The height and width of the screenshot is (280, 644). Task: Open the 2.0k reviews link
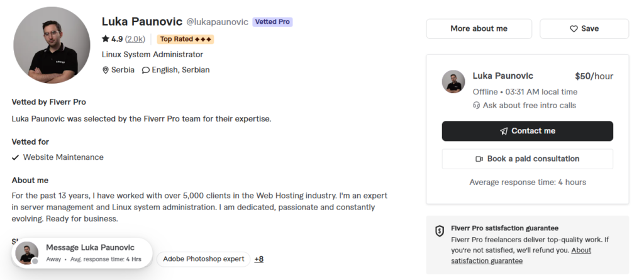(x=135, y=39)
